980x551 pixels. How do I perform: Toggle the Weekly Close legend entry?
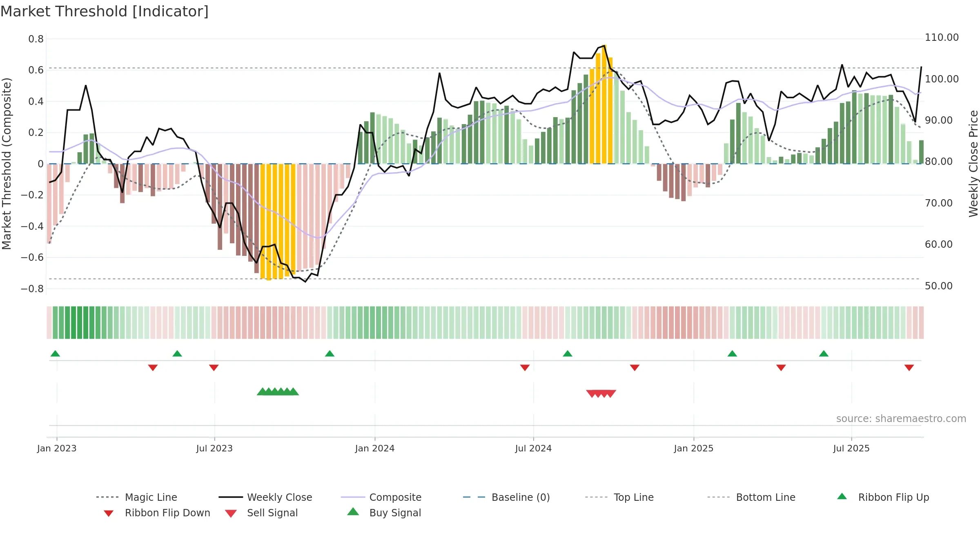(x=265, y=497)
